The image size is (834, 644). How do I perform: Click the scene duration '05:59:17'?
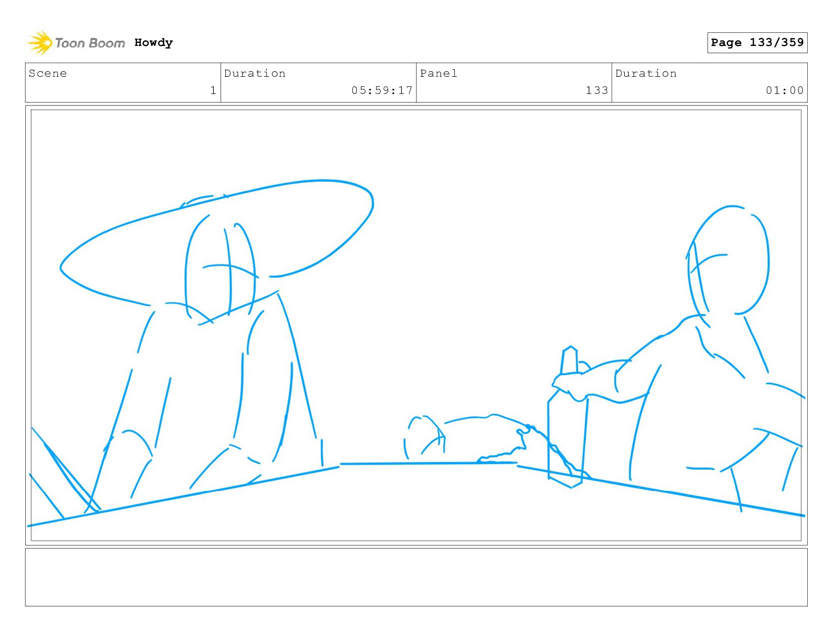(x=382, y=90)
